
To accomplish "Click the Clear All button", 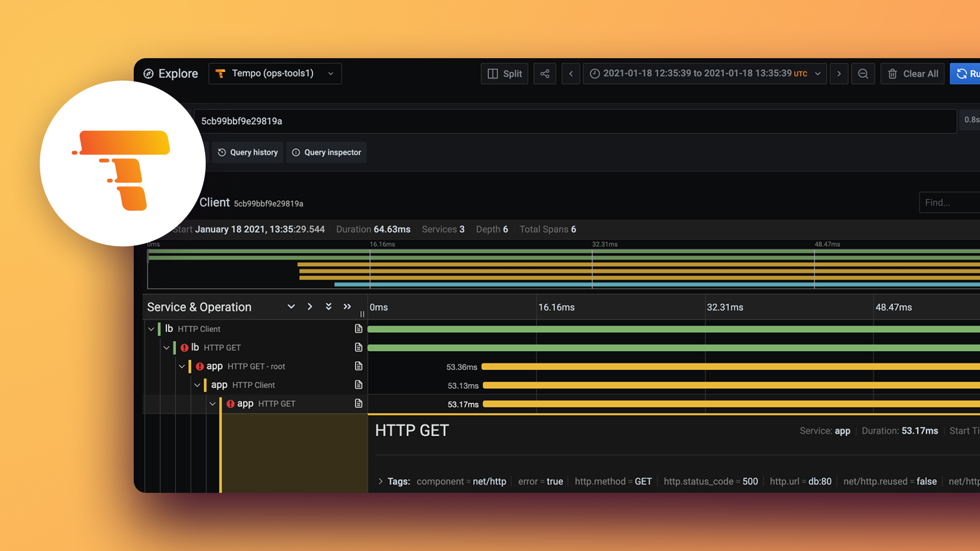I will (913, 73).
